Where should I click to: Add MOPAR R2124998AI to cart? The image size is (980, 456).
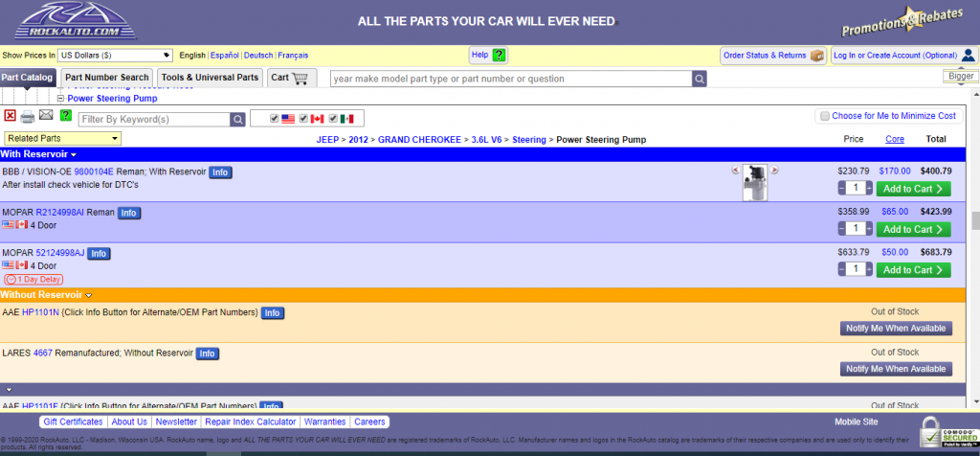(913, 229)
